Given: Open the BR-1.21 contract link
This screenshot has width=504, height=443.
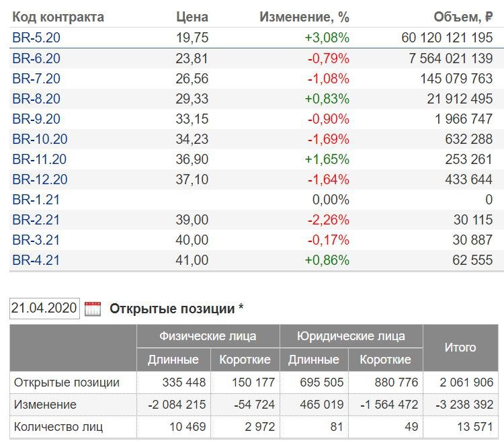Looking at the screenshot, I should 36,200.
